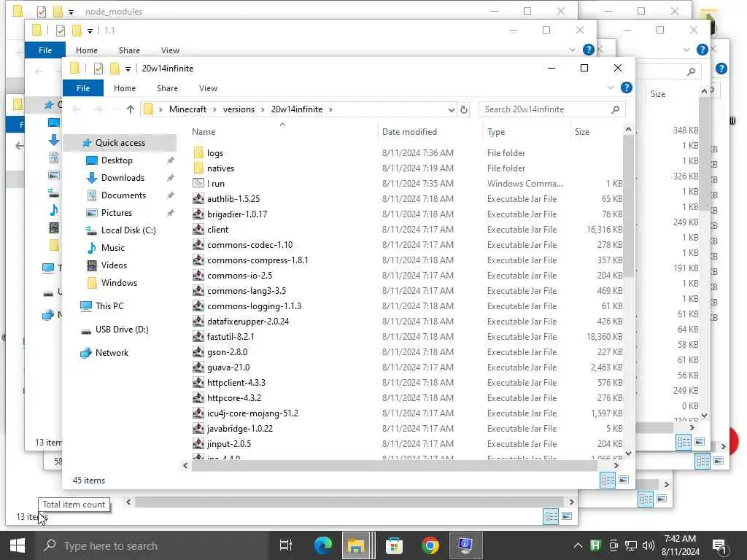Select the datafixerupper-2.0.24 file name
The height and width of the screenshot is (560, 747).
(x=248, y=321)
